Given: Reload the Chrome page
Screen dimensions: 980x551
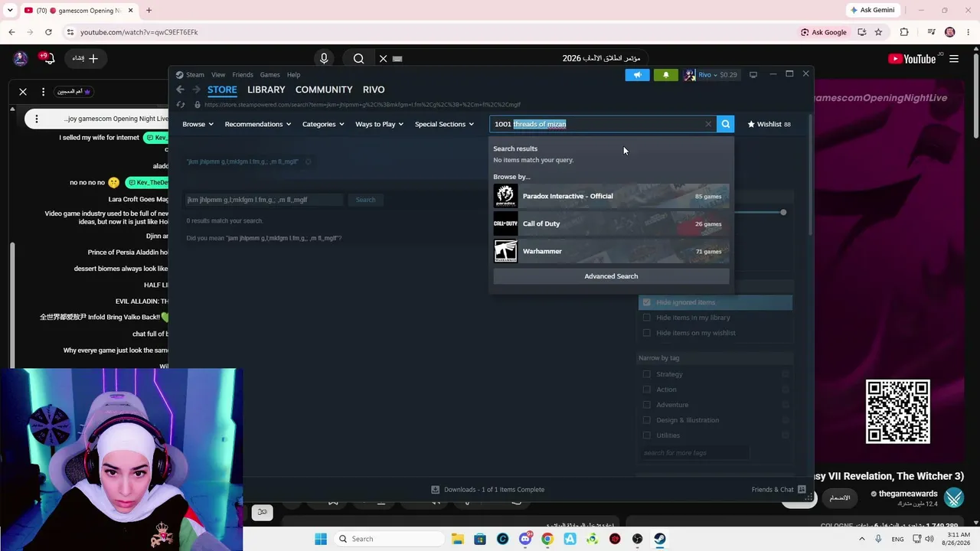Looking at the screenshot, I should tap(48, 32).
